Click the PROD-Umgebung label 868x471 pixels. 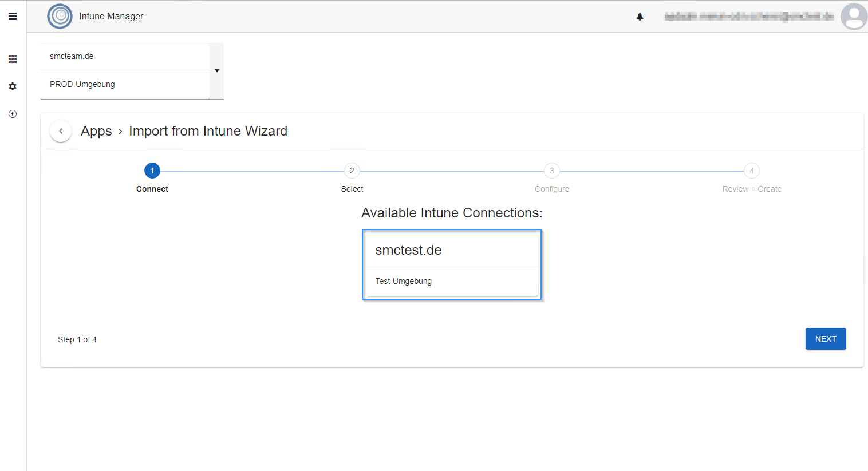point(82,84)
